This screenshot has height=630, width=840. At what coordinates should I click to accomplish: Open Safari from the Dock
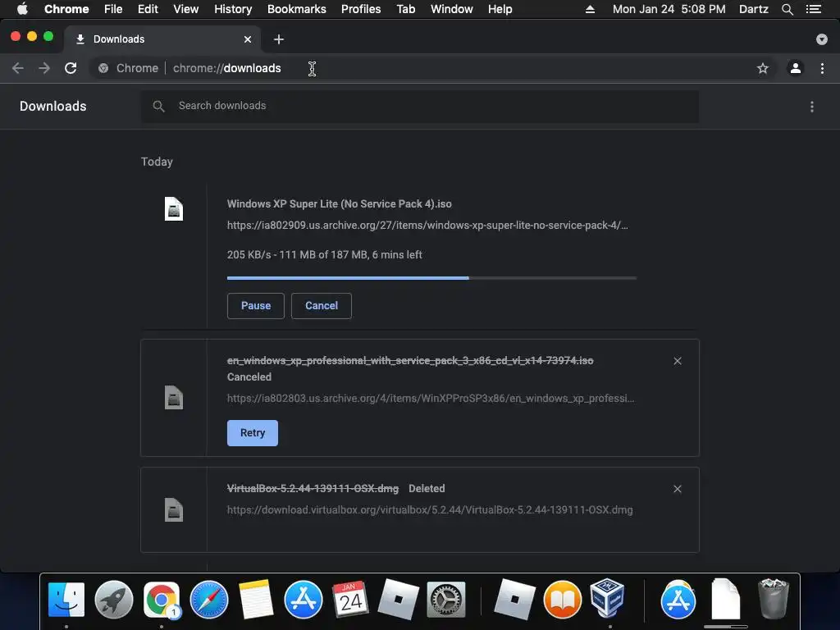pyautogui.click(x=209, y=600)
